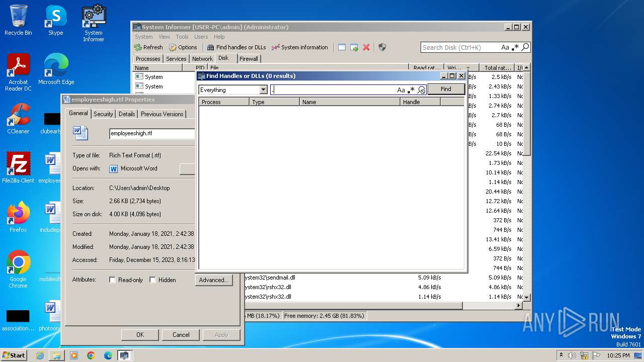Open CCleaner desktop icon
644x362 pixels.
point(18,119)
